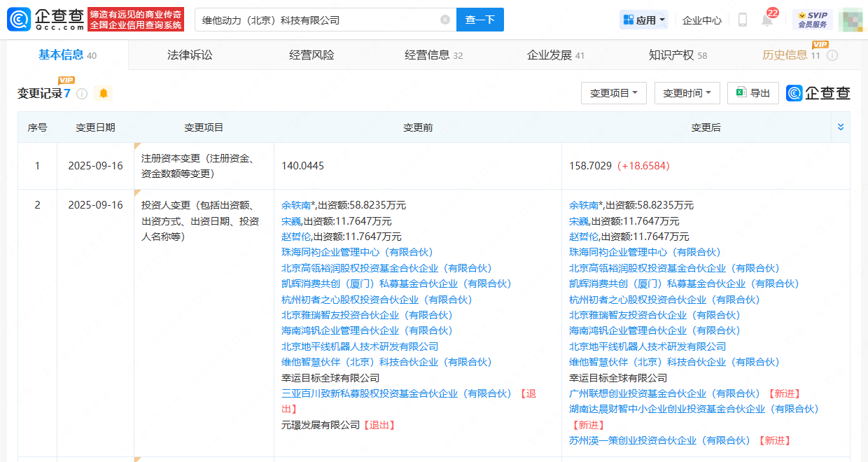Click info icon beside 变更记录 heading
868x462 pixels.
[82, 94]
